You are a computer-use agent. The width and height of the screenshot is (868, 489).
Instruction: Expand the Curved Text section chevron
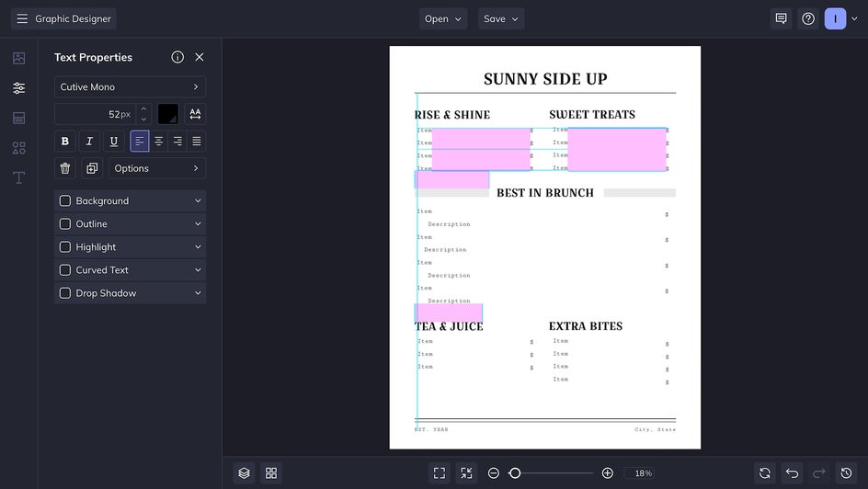pos(198,270)
